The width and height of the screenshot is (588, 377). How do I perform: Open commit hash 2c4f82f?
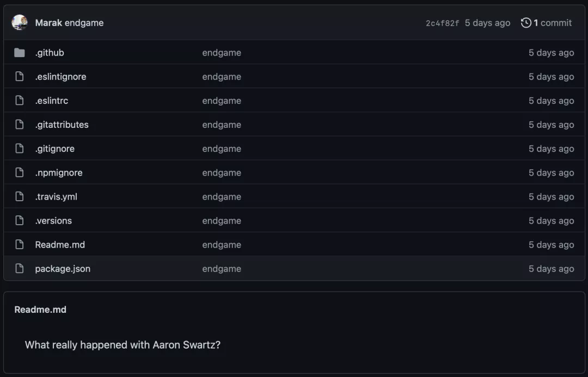point(442,23)
